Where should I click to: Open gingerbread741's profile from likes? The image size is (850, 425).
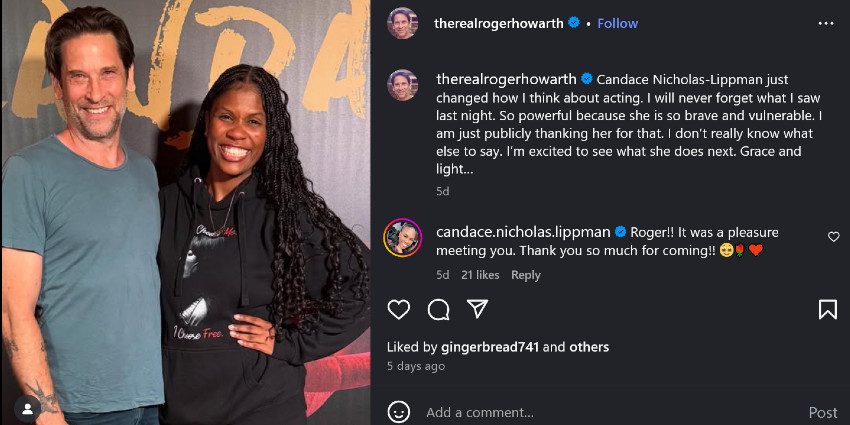(x=491, y=347)
